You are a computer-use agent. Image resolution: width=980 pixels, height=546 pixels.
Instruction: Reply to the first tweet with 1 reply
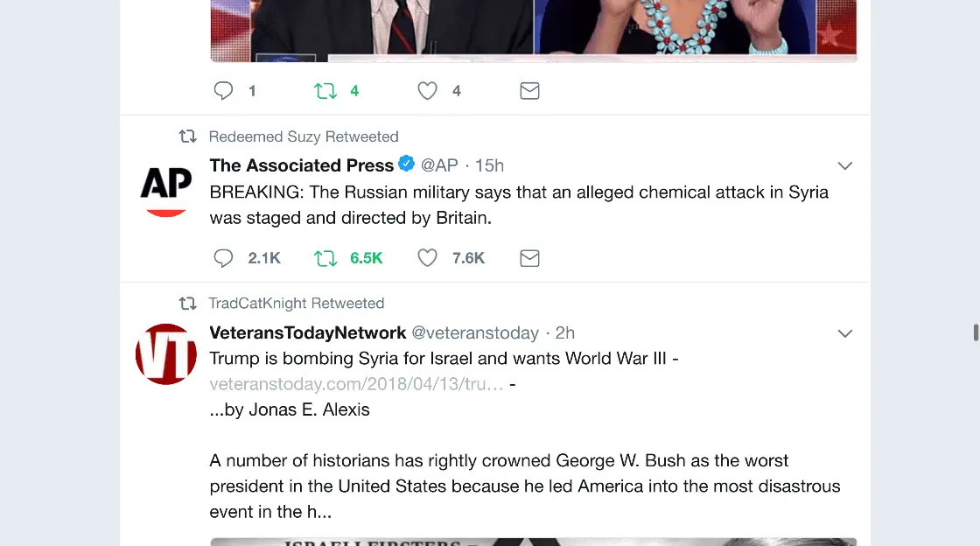point(224,91)
